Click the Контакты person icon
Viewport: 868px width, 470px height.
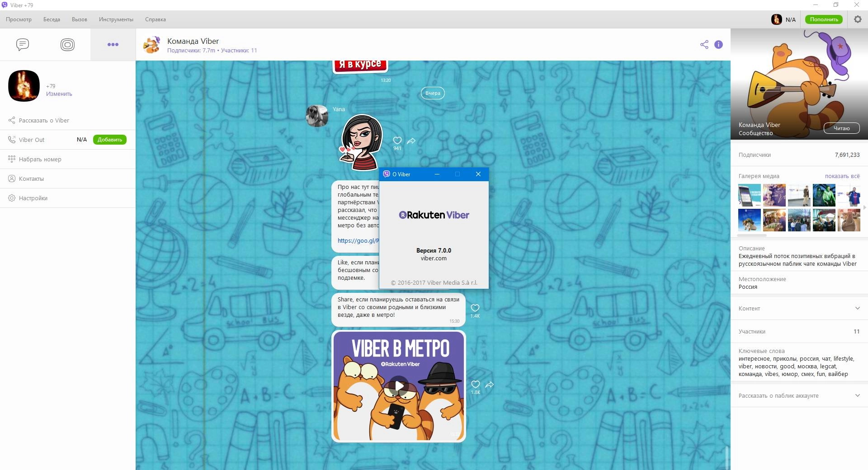12,179
